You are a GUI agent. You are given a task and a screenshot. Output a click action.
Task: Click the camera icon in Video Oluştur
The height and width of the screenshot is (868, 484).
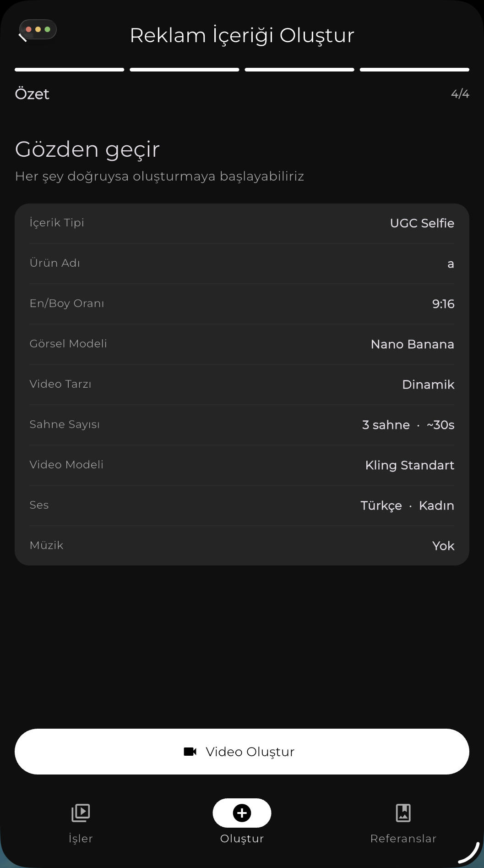tap(190, 752)
